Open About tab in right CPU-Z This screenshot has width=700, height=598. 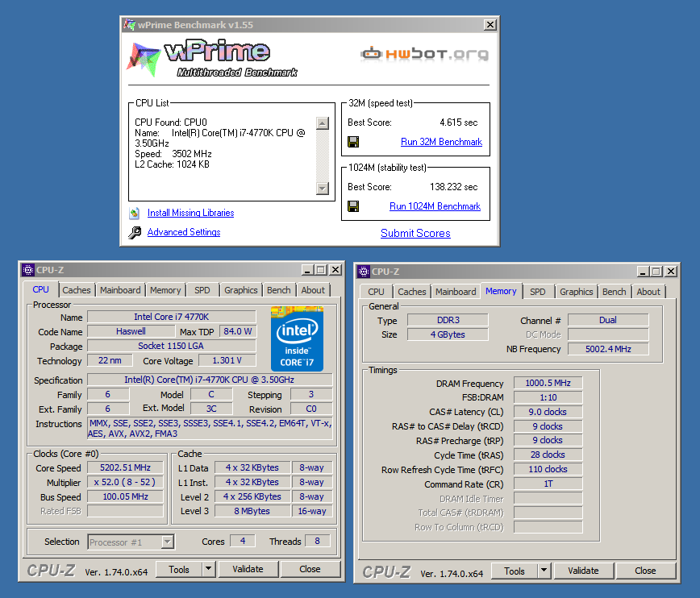pos(648,292)
